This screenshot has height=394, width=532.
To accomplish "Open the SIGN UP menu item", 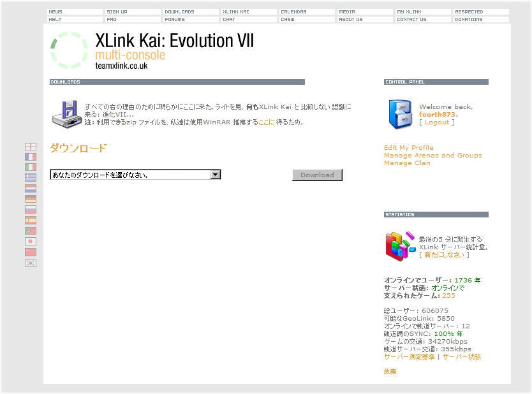I will [x=133, y=12].
